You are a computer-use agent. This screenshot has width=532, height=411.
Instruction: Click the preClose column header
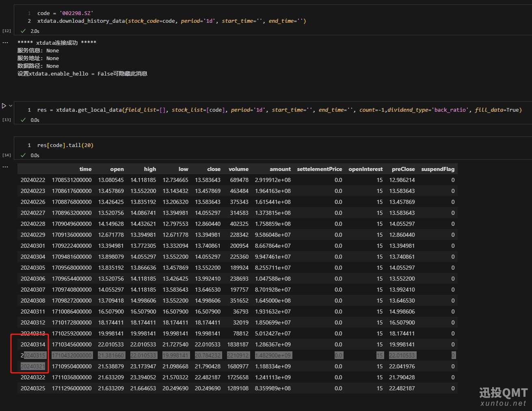pyautogui.click(x=403, y=169)
